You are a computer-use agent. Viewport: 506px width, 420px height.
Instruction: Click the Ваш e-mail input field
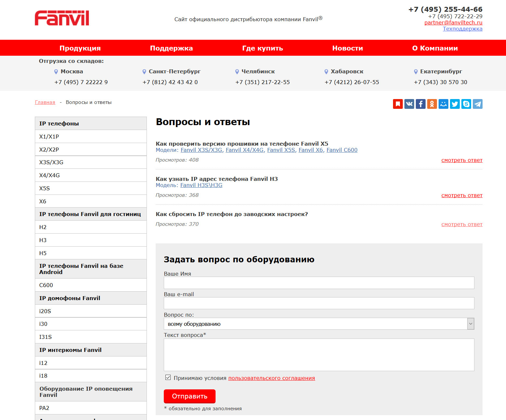(x=319, y=303)
